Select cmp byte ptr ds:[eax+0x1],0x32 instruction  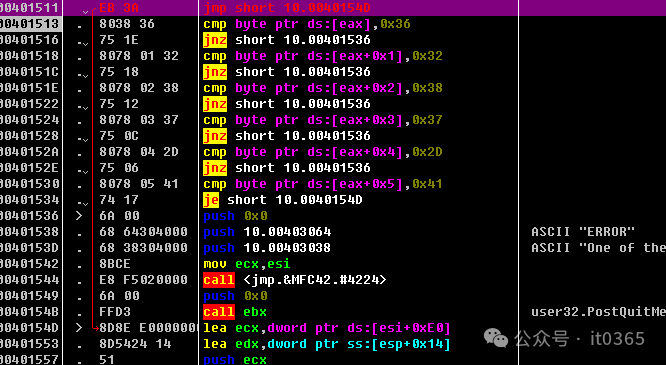coord(323,56)
